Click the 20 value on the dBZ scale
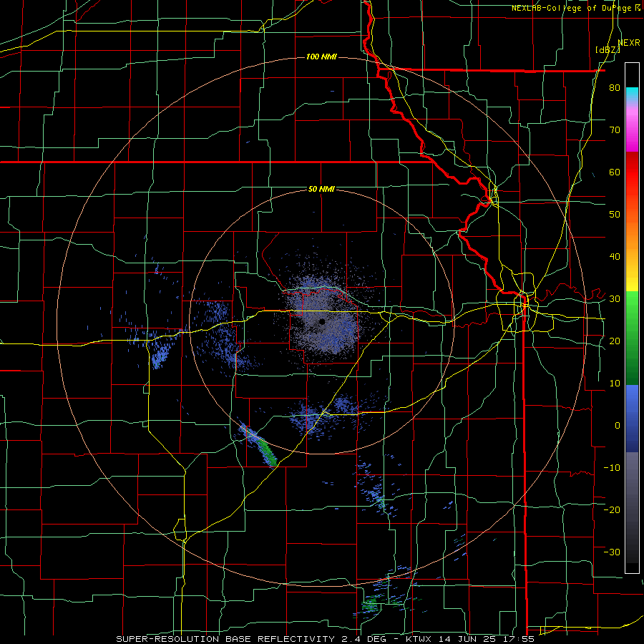 (x=615, y=341)
